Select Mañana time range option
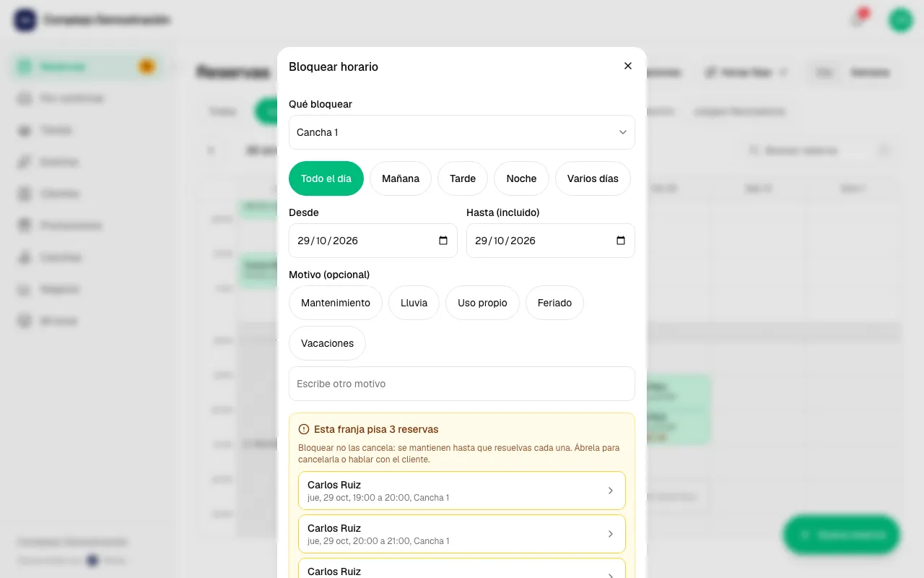 (401, 178)
